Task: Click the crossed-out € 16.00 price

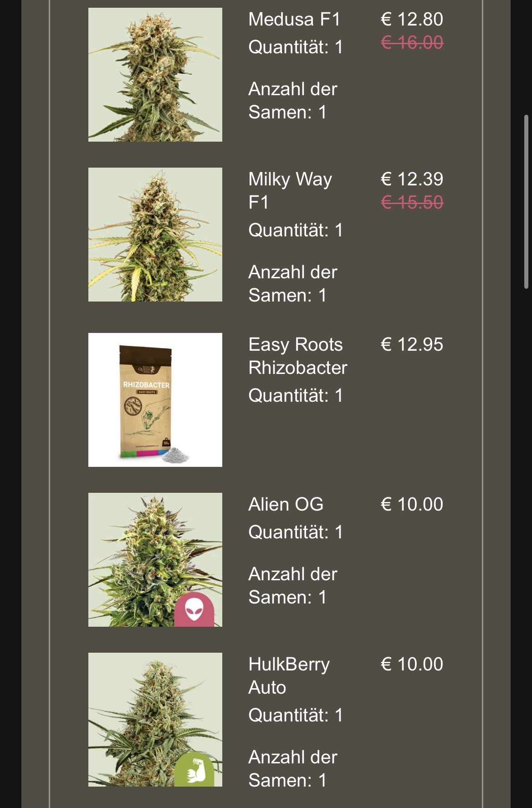Action: tap(412, 43)
